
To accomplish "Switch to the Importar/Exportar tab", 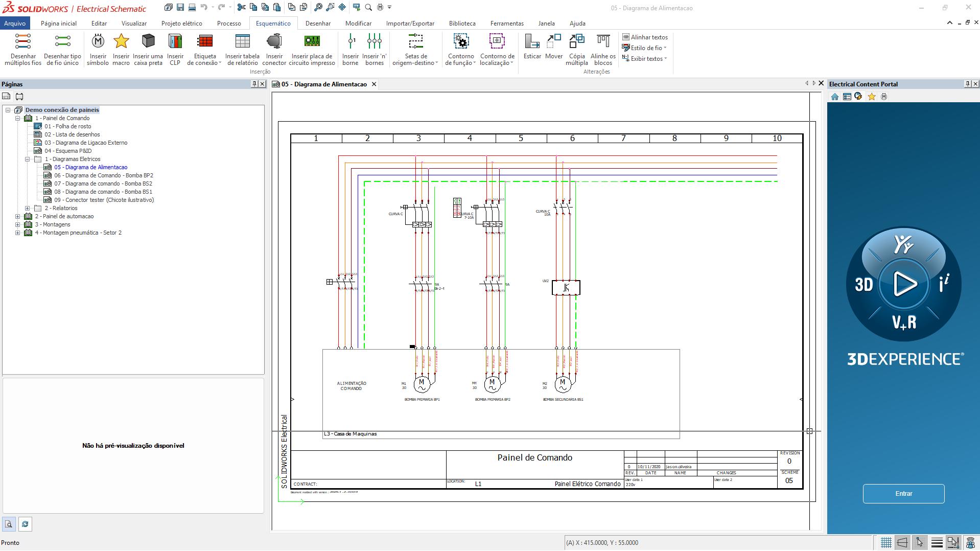I will [410, 24].
